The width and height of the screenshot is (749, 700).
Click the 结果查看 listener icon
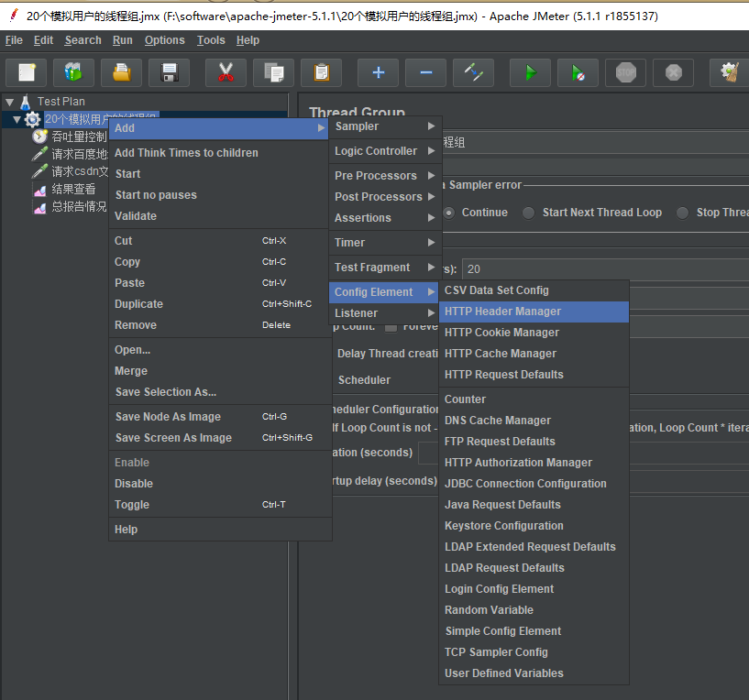click(x=40, y=190)
